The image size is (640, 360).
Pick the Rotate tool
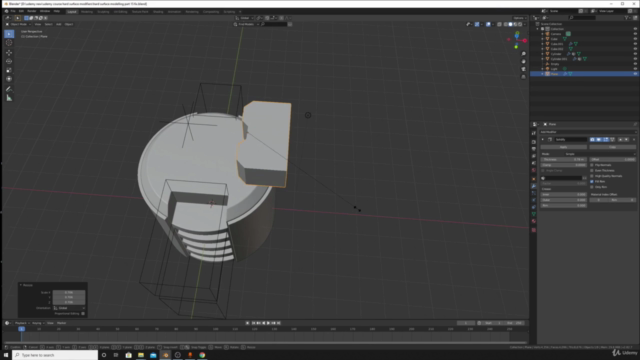9,61
